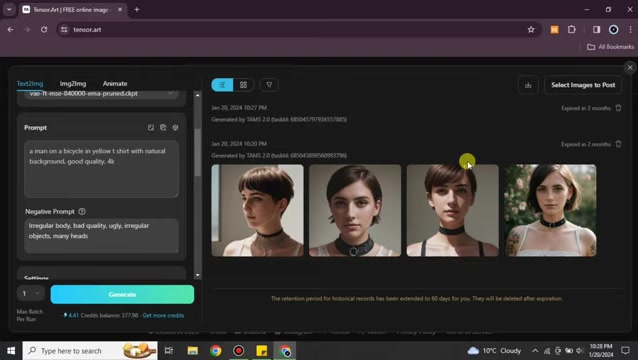Open the red screen recorder taskbar icon

pyautogui.click(x=238, y=350)
